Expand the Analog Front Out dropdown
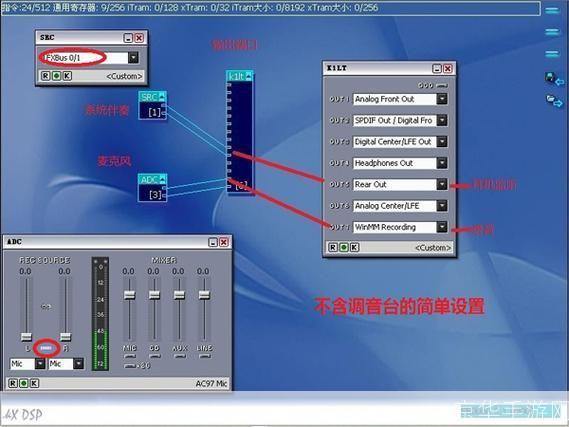The height and width of the screenshot is (427, 569). (442, 99)
